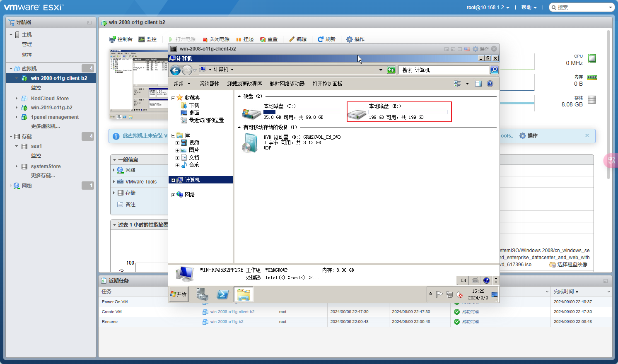Screen dimensions: 618x364
Task: Click the console keyboard layout flag icon
Action: click(467, 49)
